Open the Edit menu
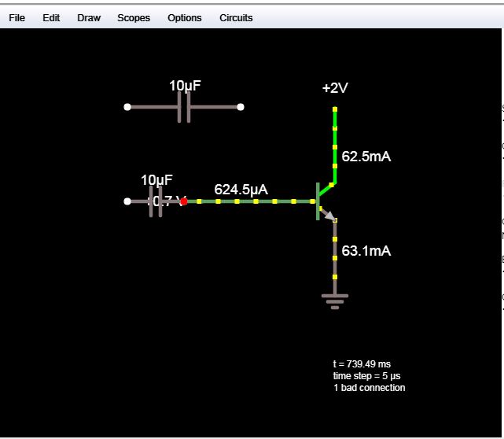Screen dimensions: 504x439 click(x=51, y=17)
